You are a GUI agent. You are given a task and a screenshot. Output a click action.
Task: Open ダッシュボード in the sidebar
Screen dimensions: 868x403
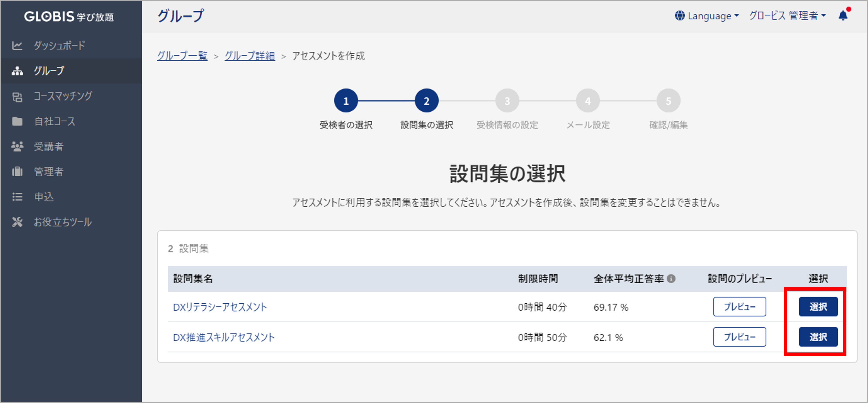point(71,45)
